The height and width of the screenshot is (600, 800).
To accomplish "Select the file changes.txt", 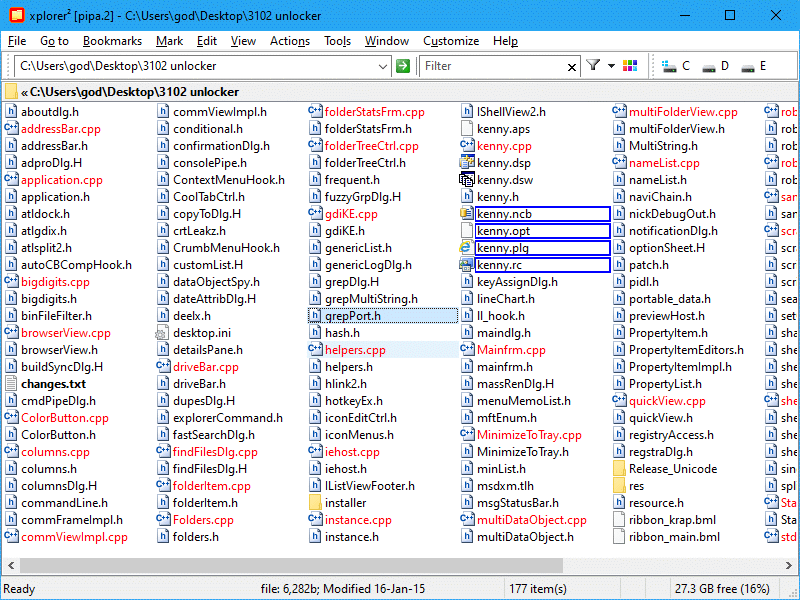I will (x=54, y=384).
